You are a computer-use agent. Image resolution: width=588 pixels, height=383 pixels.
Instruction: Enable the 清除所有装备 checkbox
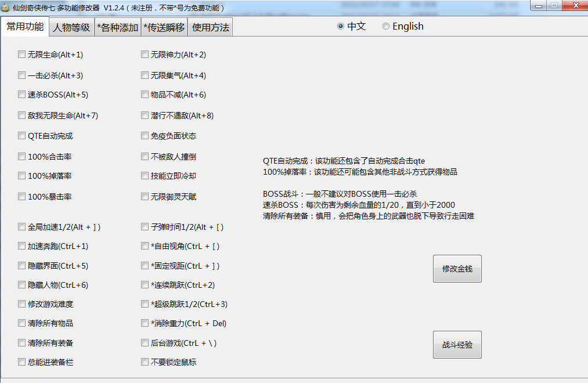click(x=21, y=343)
